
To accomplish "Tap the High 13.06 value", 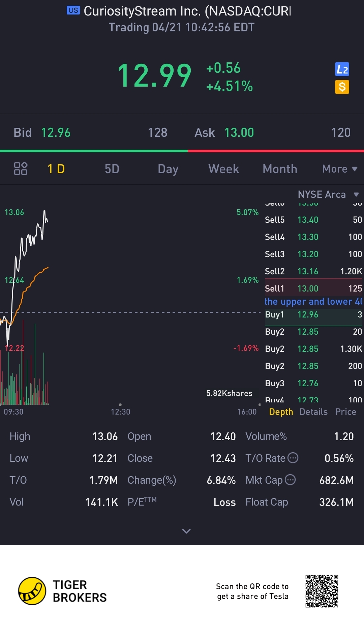I will coord(105,436).
